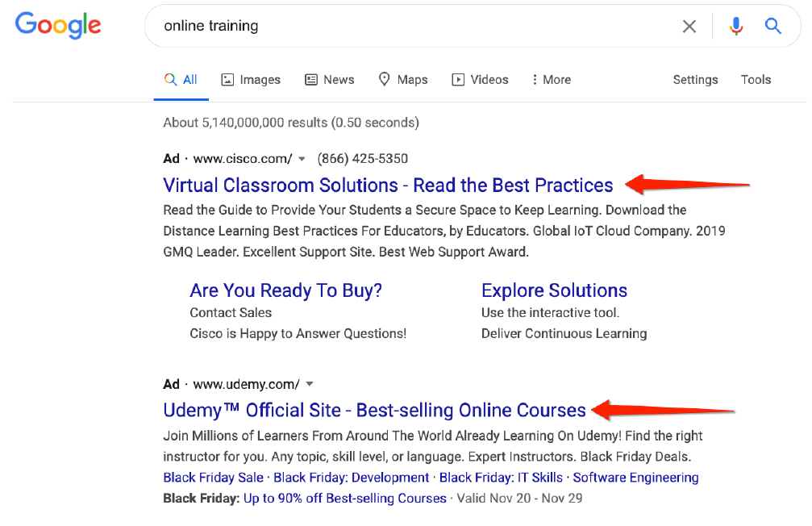This screenshot has width=812, height=526.
Task: Open Up to 90% off Best-selling Courses
Action: tap(345, 499)
